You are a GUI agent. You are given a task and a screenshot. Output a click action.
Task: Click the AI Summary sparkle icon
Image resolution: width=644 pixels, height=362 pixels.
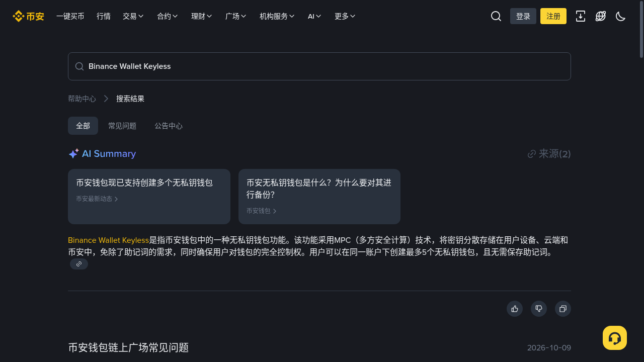coord(73,153)
